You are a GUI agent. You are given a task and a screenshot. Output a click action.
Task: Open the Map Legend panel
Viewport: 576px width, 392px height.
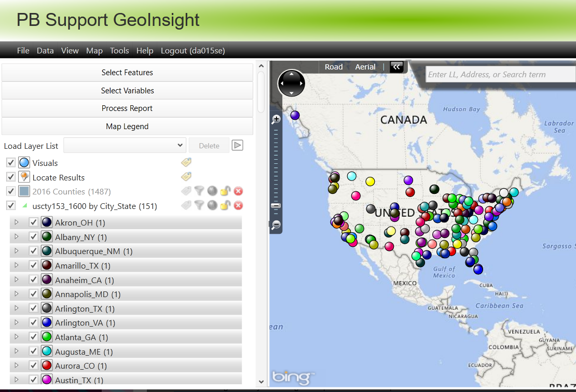127,126
